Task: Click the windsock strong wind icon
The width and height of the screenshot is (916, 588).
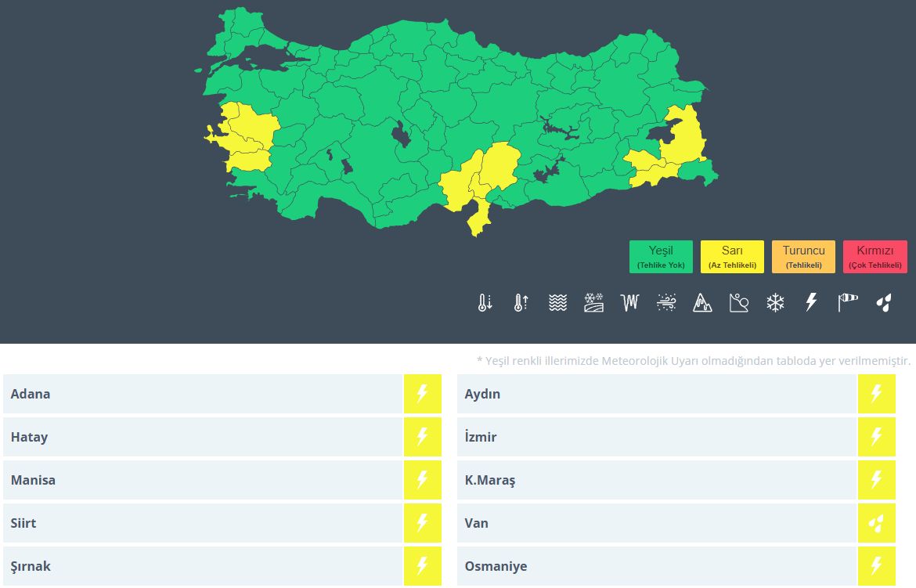Action: 847,303
